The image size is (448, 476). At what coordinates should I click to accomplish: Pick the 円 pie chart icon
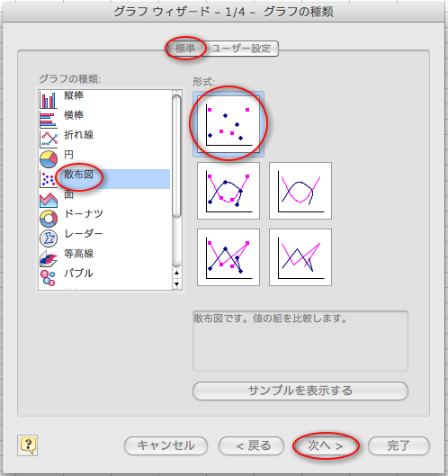[x=49, y=159]
